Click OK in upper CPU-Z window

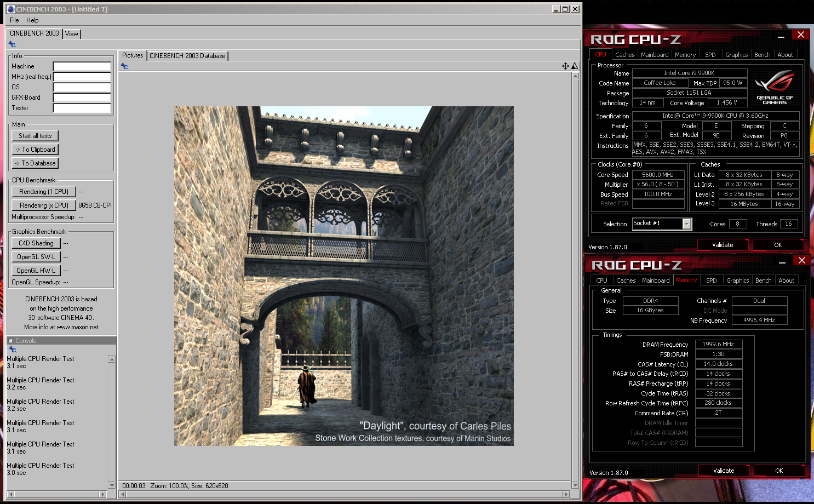(778, 245)
